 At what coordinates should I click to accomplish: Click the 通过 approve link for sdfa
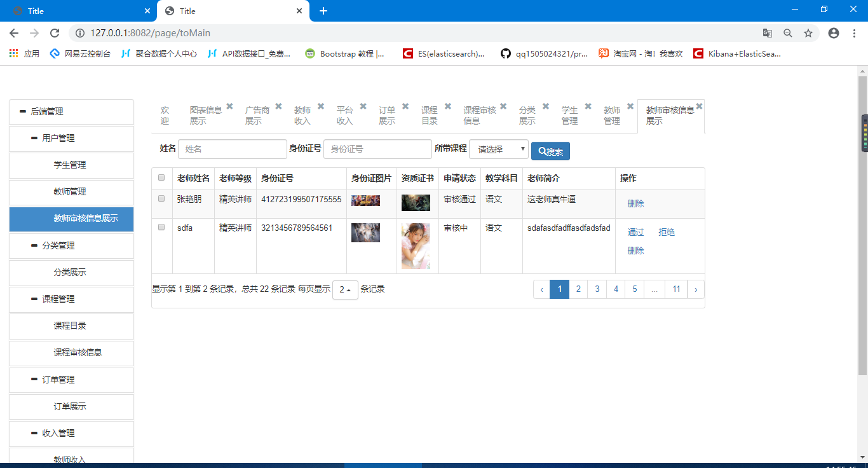(635, 232)
